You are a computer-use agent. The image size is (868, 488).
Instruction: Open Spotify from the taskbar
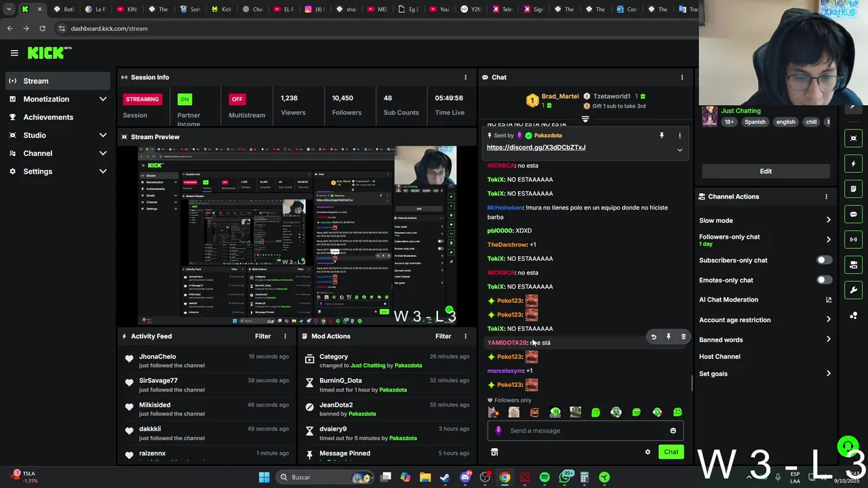[x=545, y=477]
